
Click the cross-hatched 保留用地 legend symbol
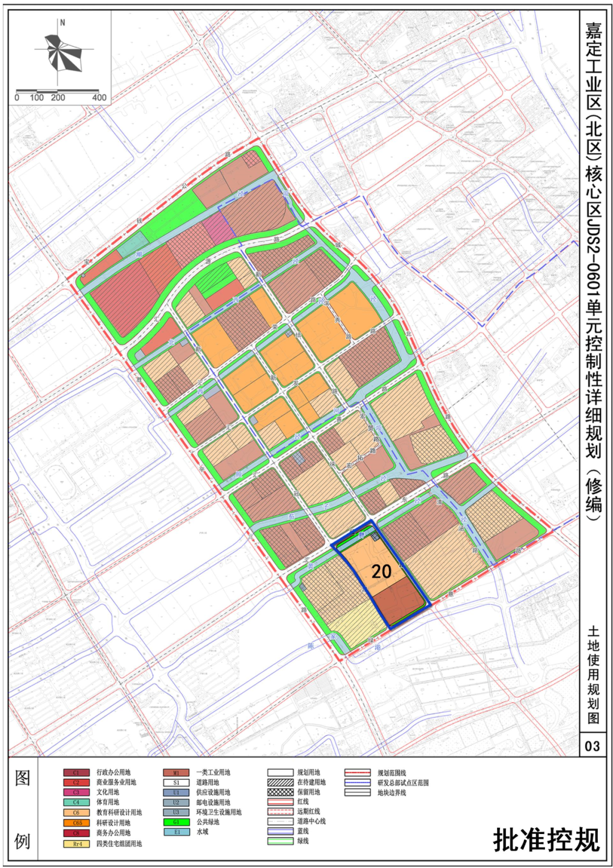click(x=280, y=792)
